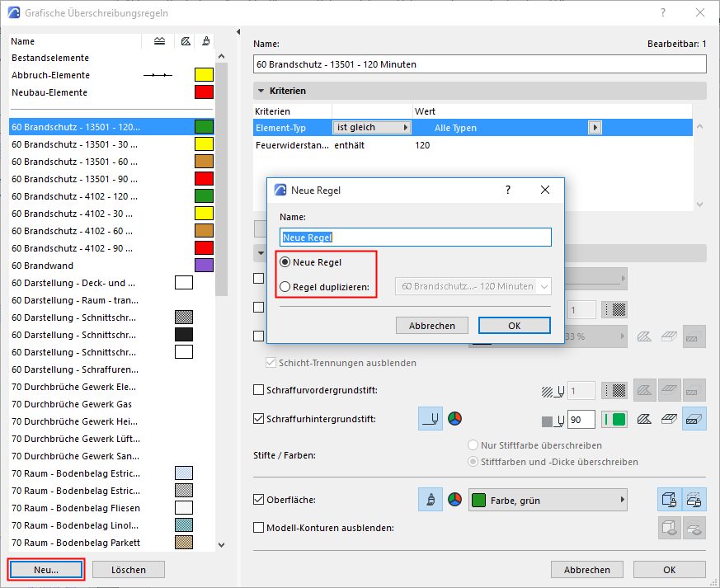This screenshot has width=720, height=588.
Task: Select rule 70 Raum - Bodenbelag Fliesen
Action: pos(111,508)
